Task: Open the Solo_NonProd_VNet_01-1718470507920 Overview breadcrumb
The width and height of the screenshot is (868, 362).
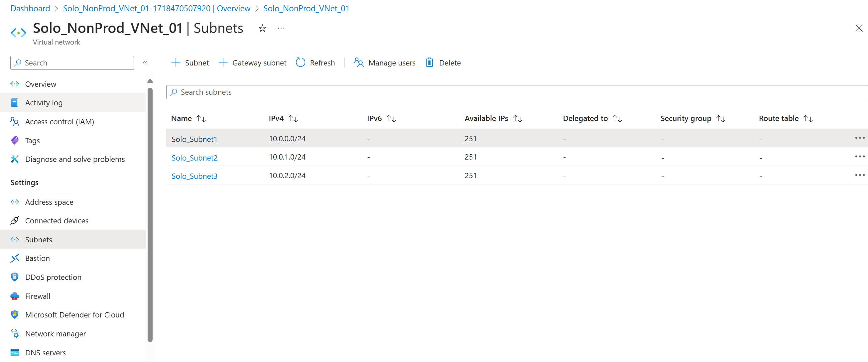Action: coord(157,8)
